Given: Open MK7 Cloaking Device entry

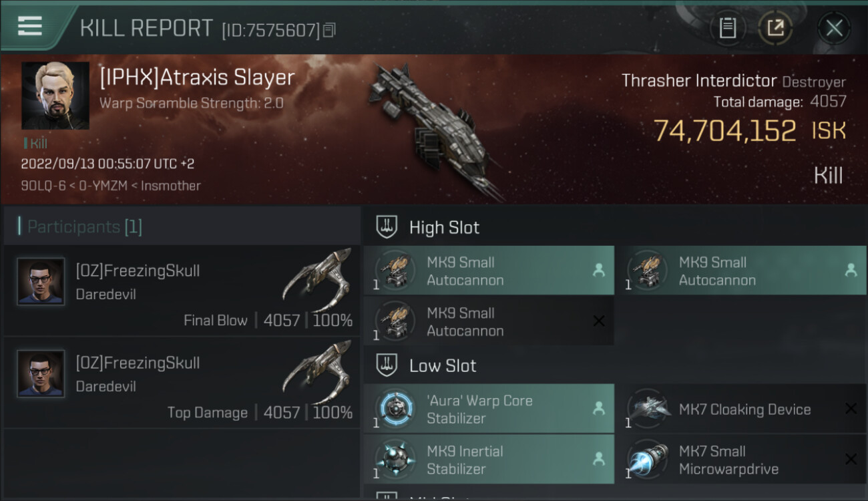Looking at the screenshot, I should coord(741,409).
